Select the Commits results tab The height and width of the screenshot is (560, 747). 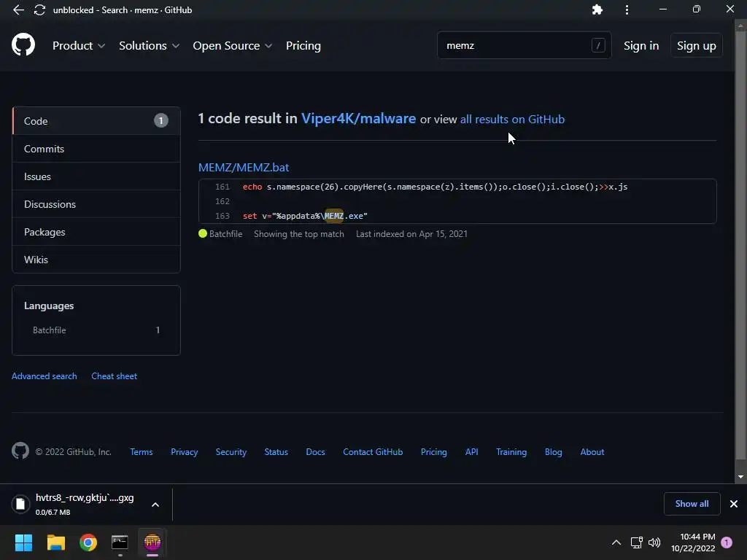(x=96, y=149)
